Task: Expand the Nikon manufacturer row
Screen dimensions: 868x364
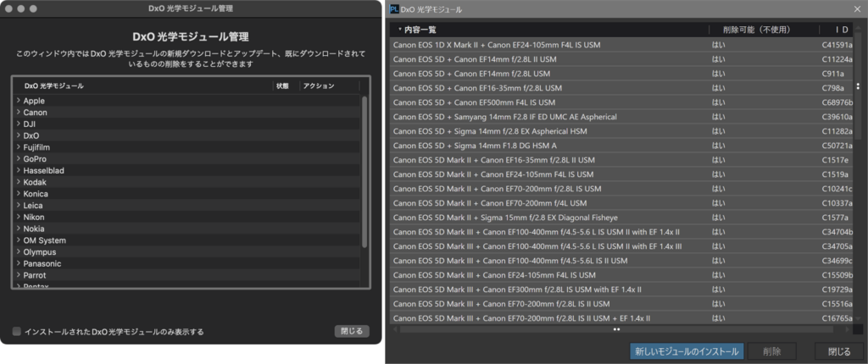Action: [x=19, y=217]
